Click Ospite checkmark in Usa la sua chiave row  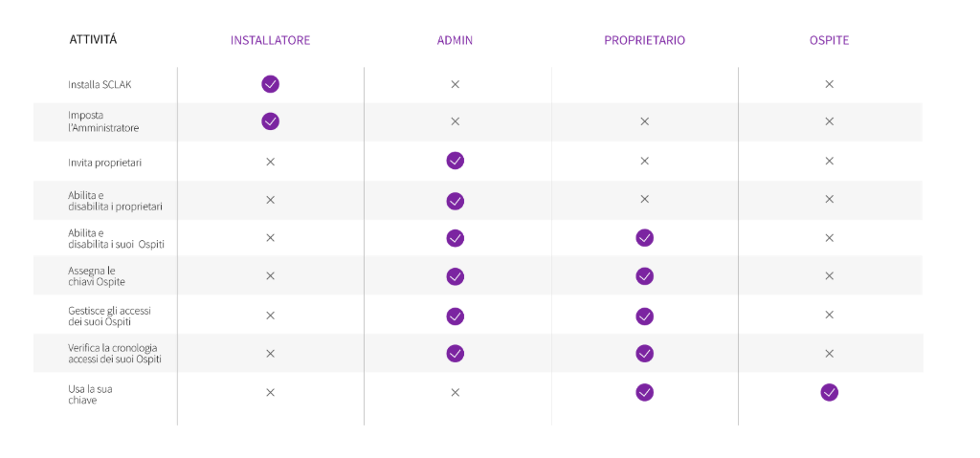(x=830, y=392)
